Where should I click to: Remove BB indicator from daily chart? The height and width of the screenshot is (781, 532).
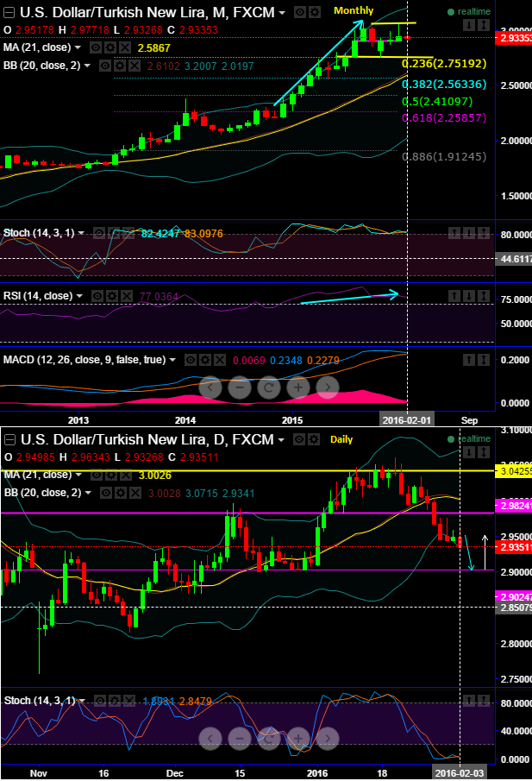135,493
